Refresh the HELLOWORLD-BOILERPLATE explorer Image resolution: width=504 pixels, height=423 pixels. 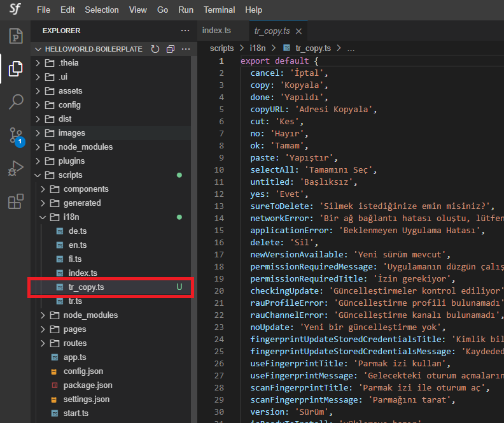155,49
